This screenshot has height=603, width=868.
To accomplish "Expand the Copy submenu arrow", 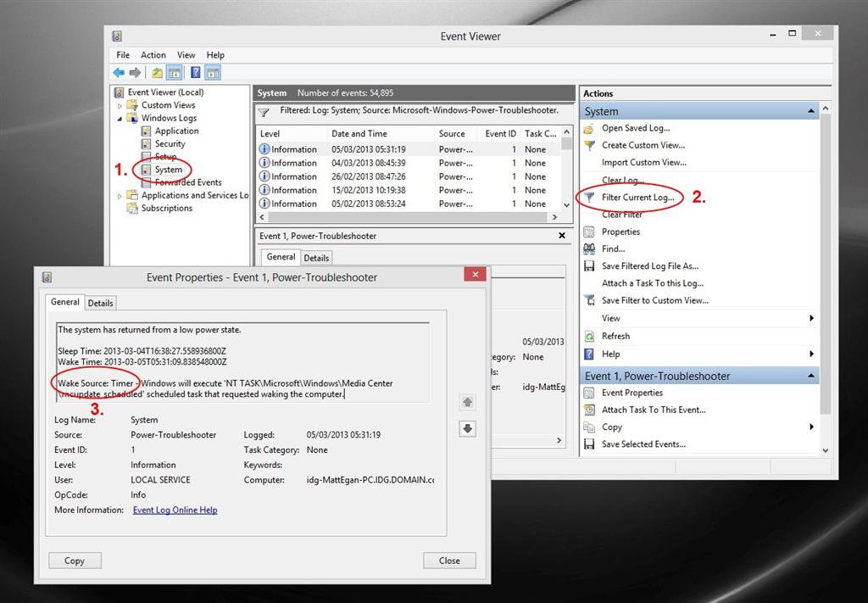I will pyautogui.click(x=811, y=427).
